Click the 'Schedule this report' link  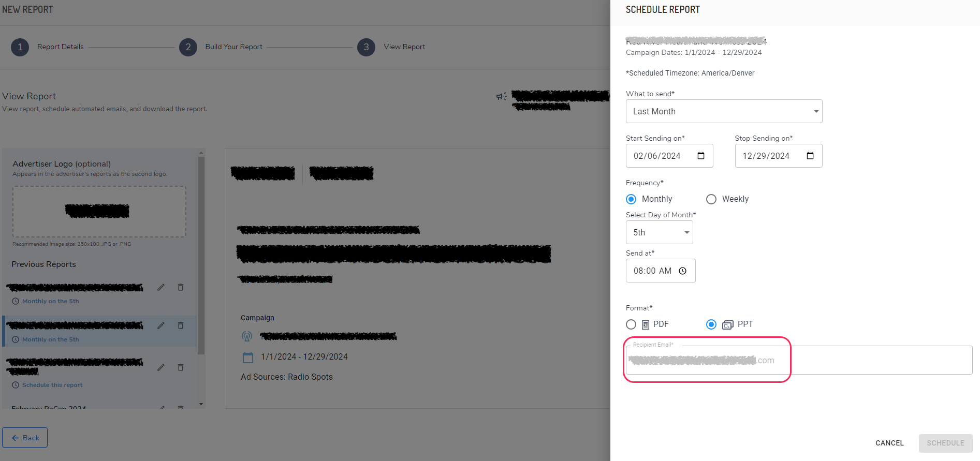pyautogui.click(x=52, y=385)
